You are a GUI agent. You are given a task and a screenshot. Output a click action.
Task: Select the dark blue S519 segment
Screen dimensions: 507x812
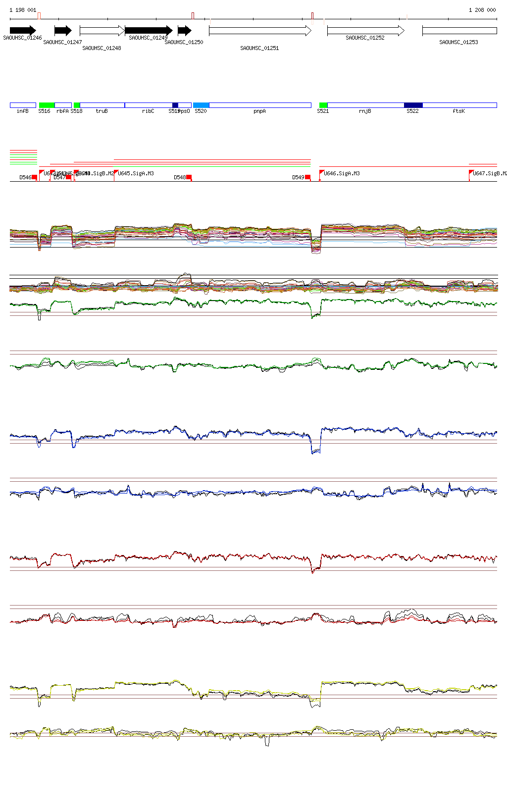coord(175,105)
